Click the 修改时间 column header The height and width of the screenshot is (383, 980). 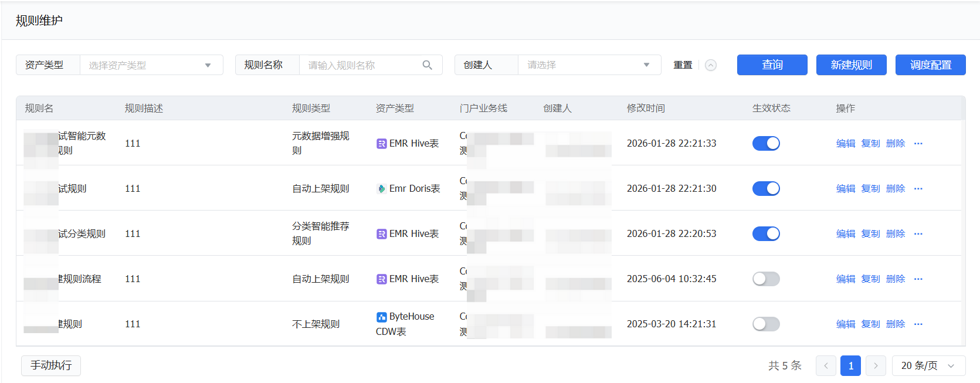click(x=646, y=109)
